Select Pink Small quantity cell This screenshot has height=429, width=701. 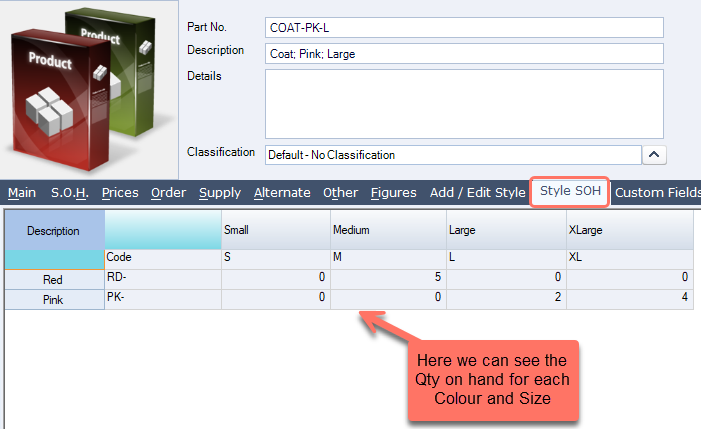[276, 299]
